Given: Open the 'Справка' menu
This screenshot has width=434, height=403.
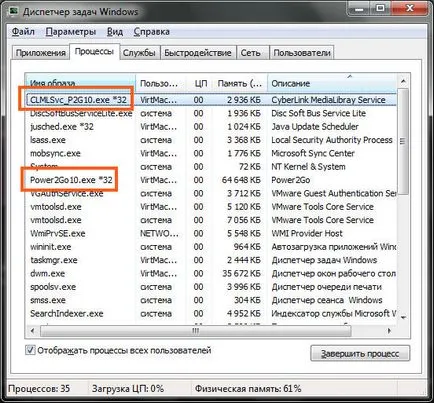Looking at the screenshot, I should click(x=152, y=32).
